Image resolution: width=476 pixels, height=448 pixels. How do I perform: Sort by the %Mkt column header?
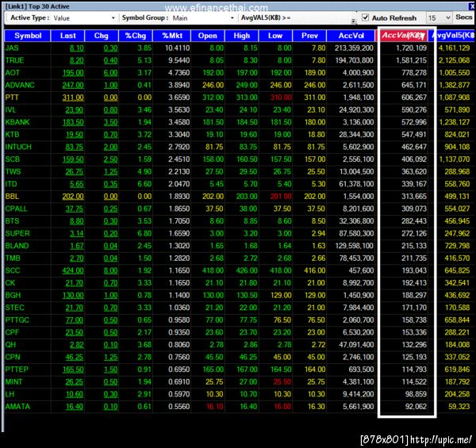(x=172, y=36)
